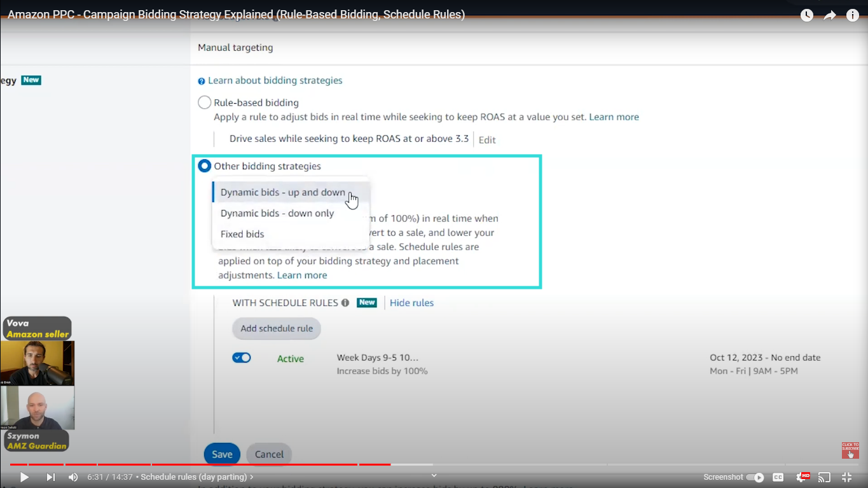Click the Manual targeting text
The height and width of the screenshot is (488, 868).
click(235, 48)
